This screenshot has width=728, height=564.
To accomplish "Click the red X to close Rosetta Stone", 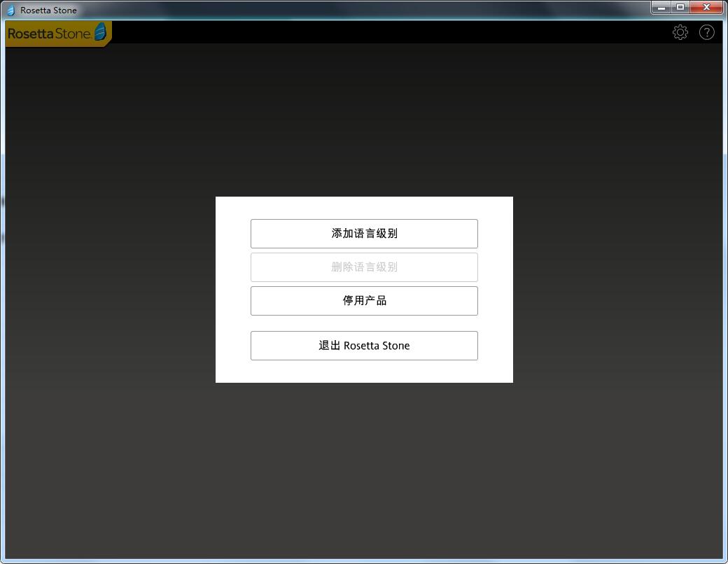I will pos(706,7).
